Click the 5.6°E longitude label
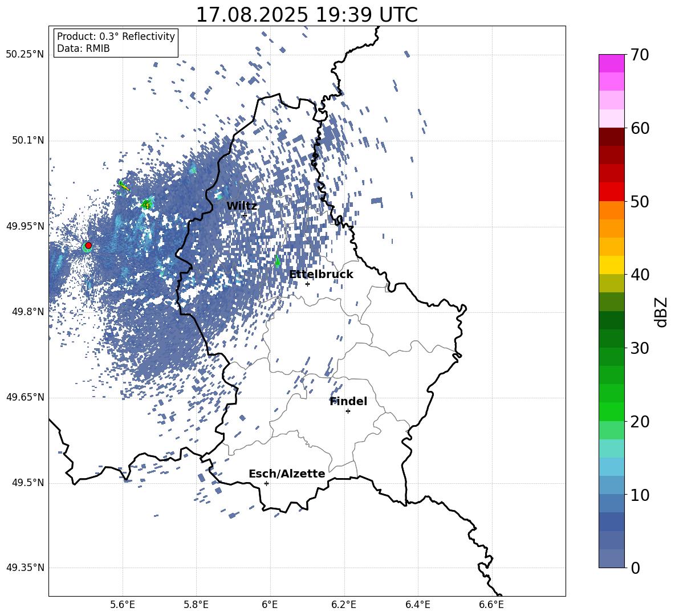Viewport: 675px width, 616px height. coord(123,605)
